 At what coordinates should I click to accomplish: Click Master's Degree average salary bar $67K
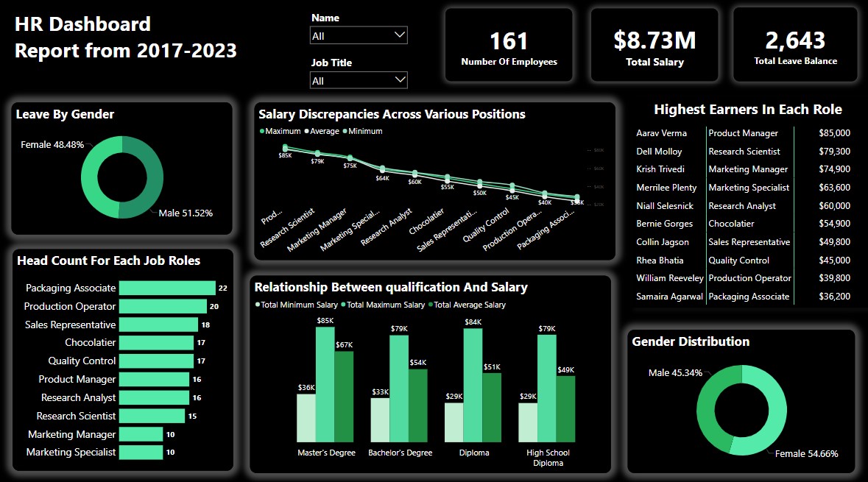click(344, 397)
